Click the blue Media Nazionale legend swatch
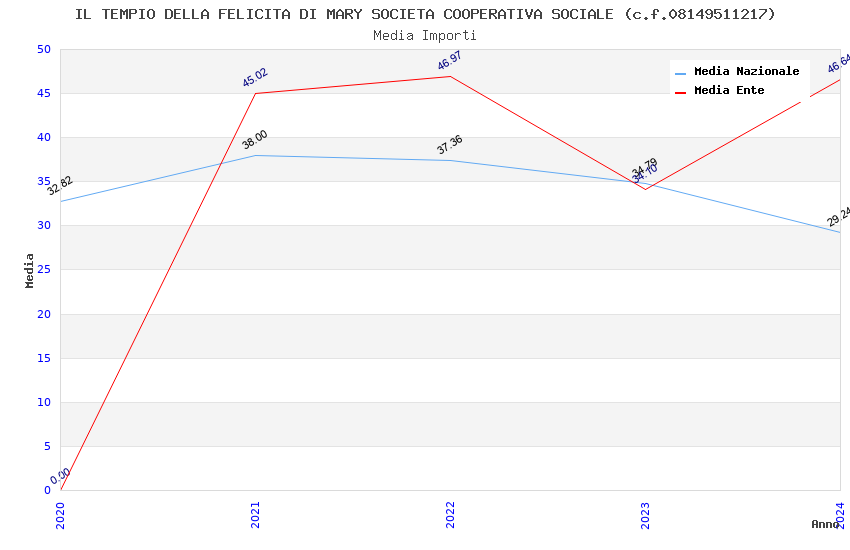Image resolution: width=850 pixels, height=550 pixels. point(681,72)
